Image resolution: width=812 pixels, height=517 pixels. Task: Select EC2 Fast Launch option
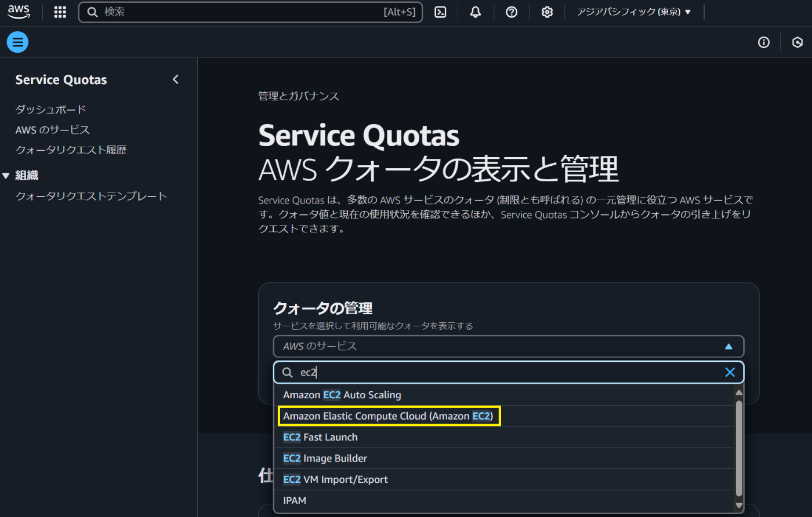504,437
